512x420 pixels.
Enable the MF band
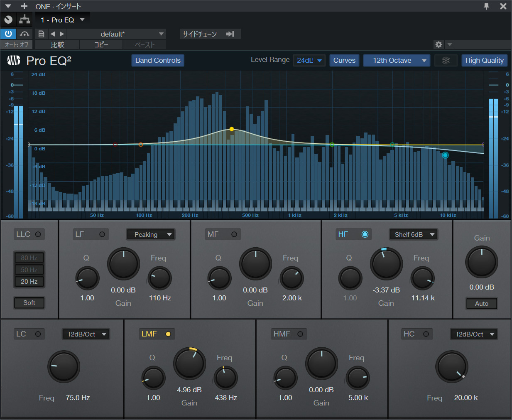coord(234,234)
